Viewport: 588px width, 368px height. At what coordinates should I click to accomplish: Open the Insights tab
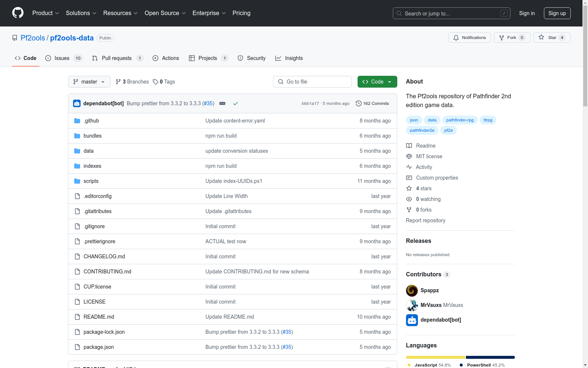[x=289, y=58]
